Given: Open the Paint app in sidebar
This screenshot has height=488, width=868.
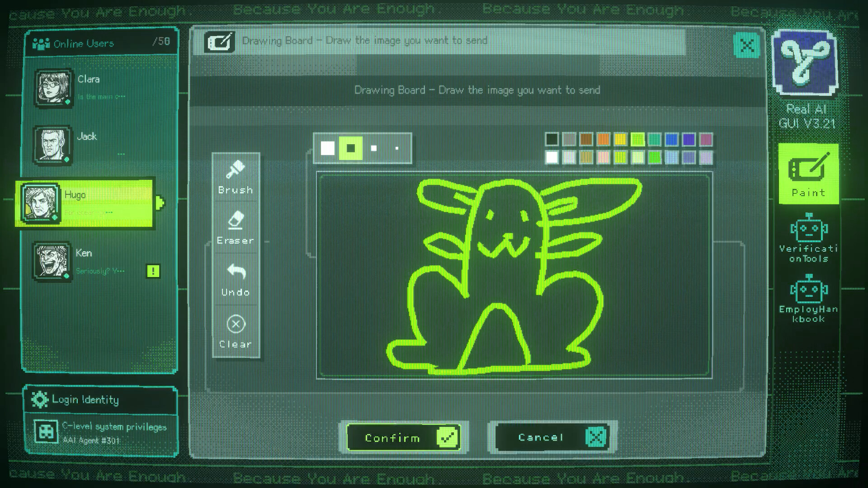Looking at the screenshot, I should (x=808, y=174).
